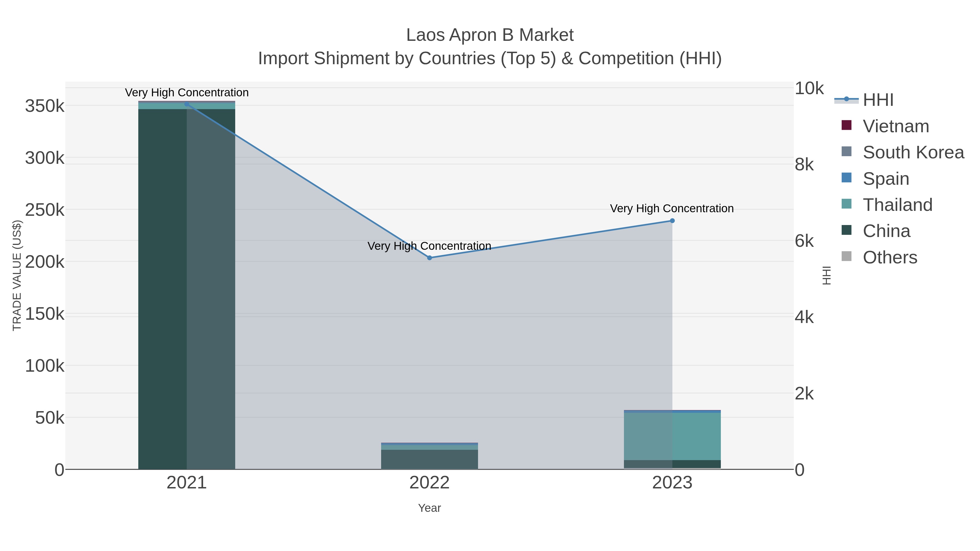Image resolution: width=980 pixels, height=551 pixels.
Task: Click the 2021 x-axis label
Action: 187,483
